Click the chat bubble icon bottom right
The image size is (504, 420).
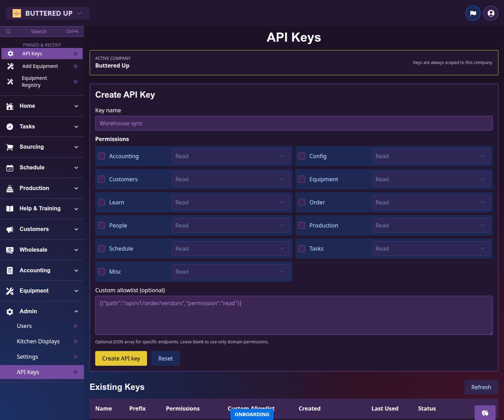coord(485,413)
